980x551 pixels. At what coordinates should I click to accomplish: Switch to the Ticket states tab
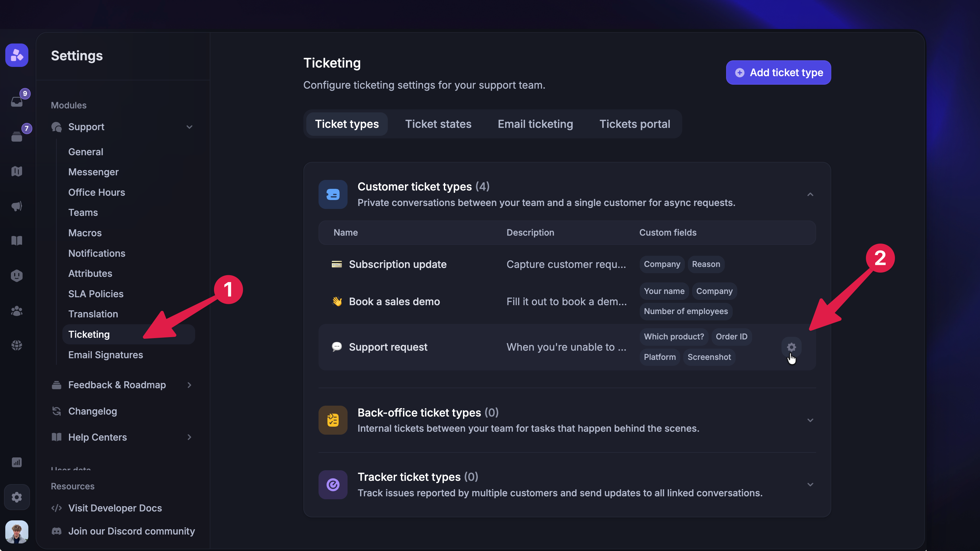point(438,124)
